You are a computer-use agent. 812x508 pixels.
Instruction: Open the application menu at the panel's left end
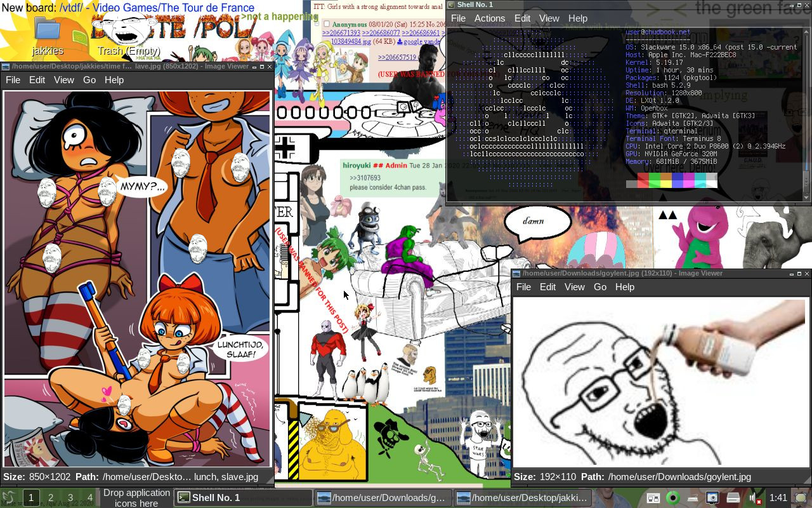[8, 498]
